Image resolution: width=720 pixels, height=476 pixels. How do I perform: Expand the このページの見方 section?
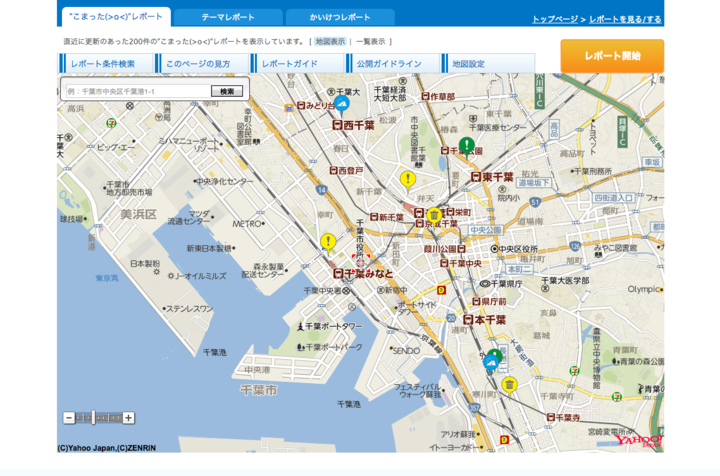click(x=198, y=64)
